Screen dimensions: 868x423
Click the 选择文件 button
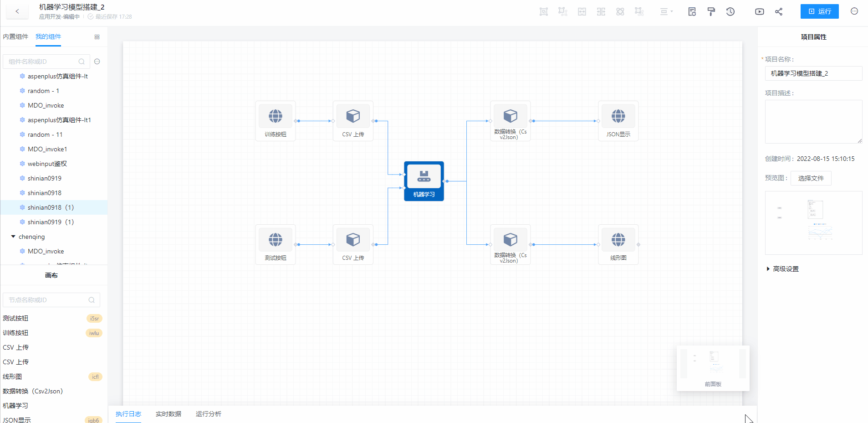click(811, 178)
